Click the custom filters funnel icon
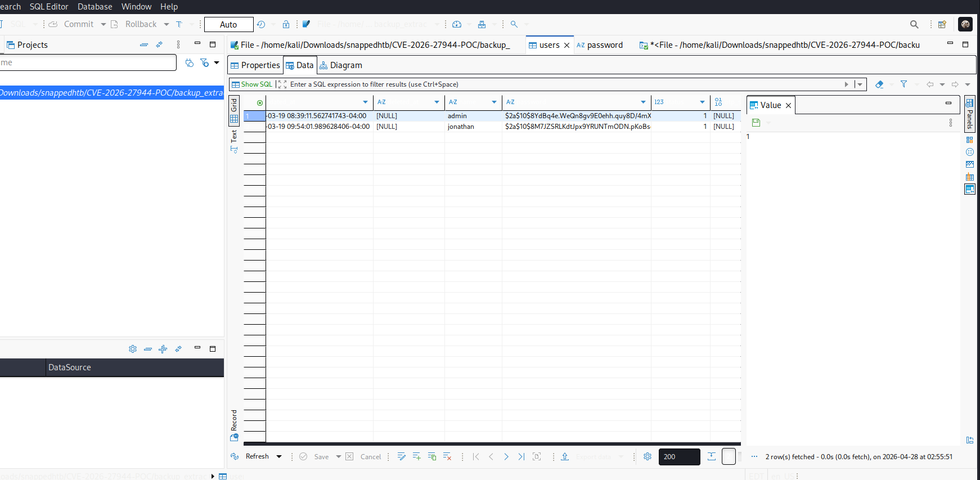This screenshot has height=480, width=980. (903, 84)
